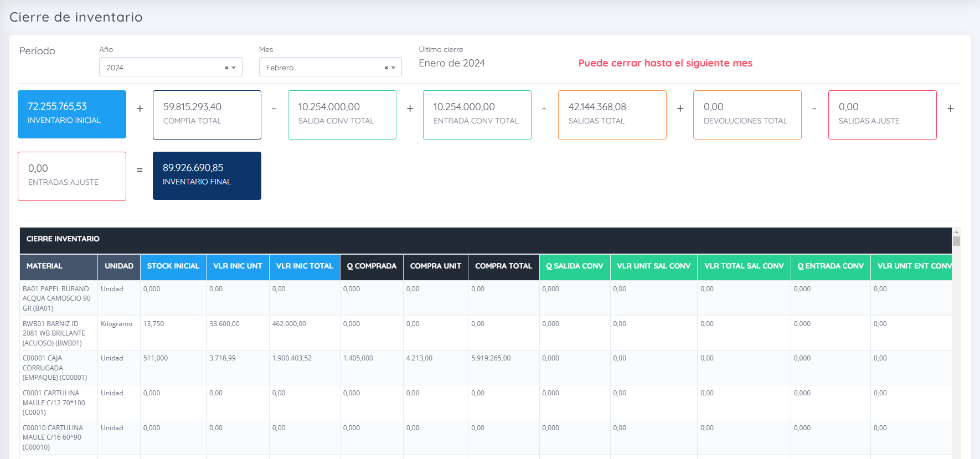Click the Q COMPRADA column header

(372, 267)
